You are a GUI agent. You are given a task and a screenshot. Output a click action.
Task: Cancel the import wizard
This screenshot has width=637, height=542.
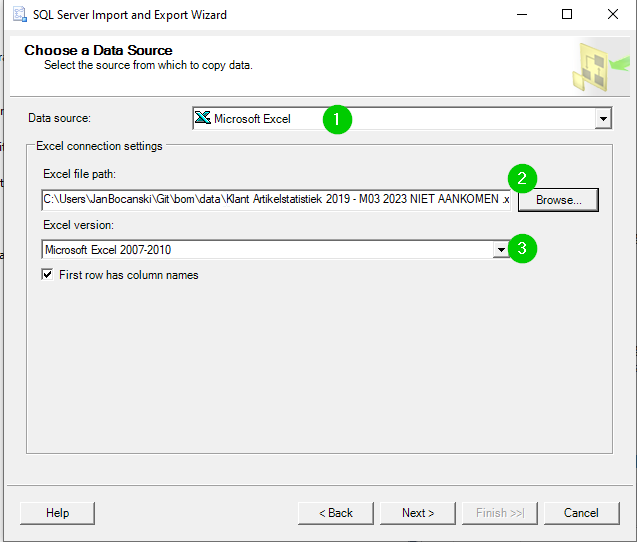(581, 513)
